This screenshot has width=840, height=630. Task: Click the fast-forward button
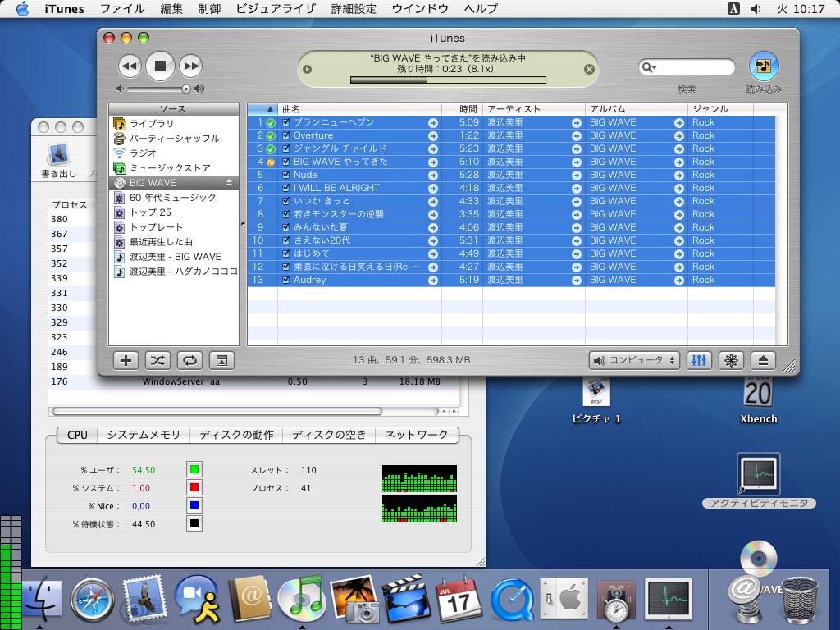(190, 66)
